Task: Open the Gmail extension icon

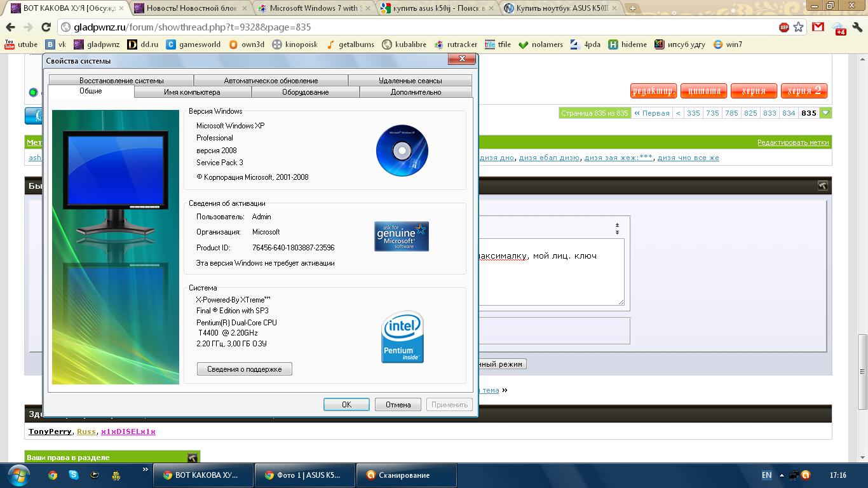Action: click(x=818, y=27)
